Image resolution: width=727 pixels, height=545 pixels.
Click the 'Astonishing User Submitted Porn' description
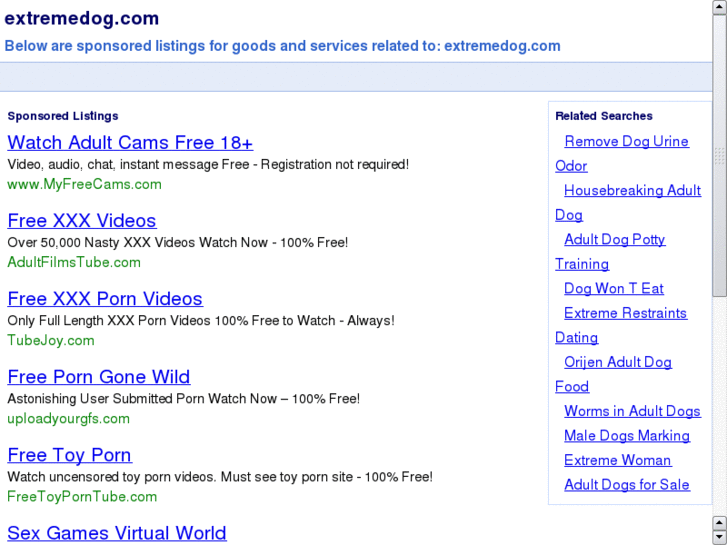click(x=184, y=399)
